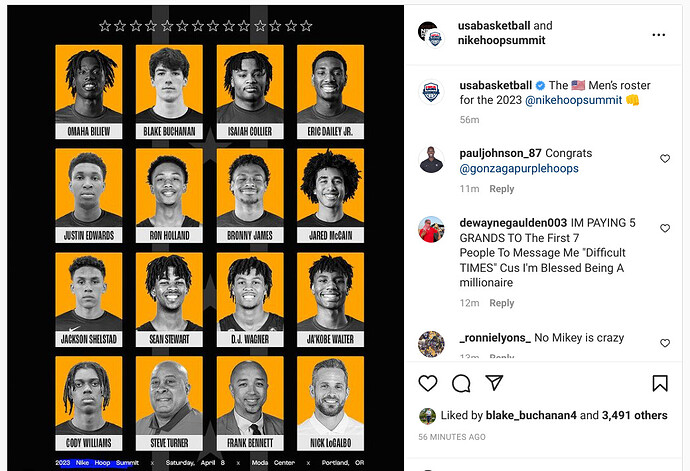Open dewaynegaulden003's profile picture
The width and height of the screenshot is (690, 471).
pyautogui.click(x=431, y=229)
